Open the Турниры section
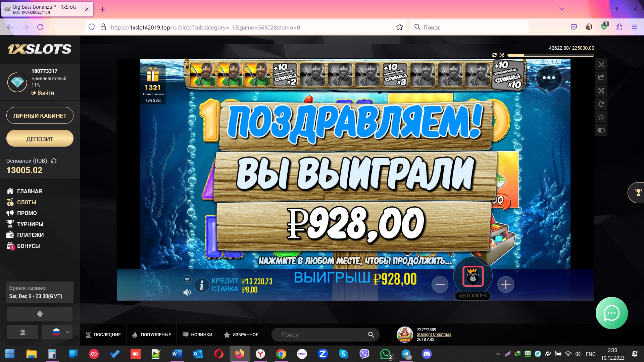This screenshot has height=362, width=644. coord(25,224)
